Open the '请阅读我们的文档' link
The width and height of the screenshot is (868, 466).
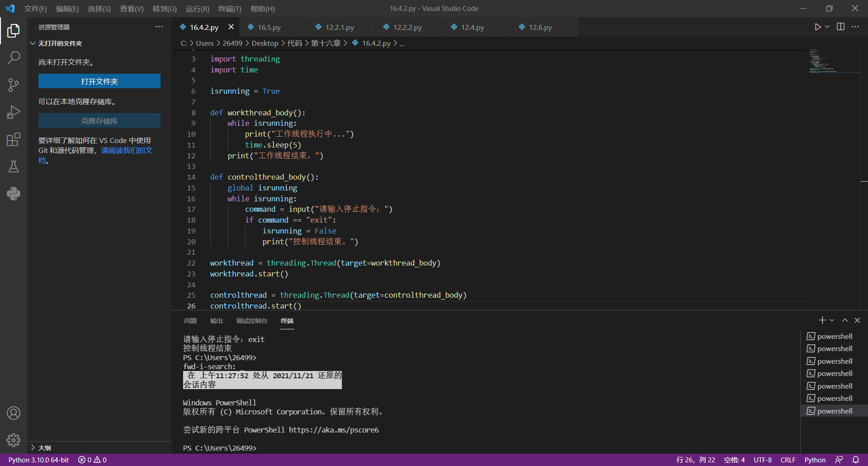(127, 151)
